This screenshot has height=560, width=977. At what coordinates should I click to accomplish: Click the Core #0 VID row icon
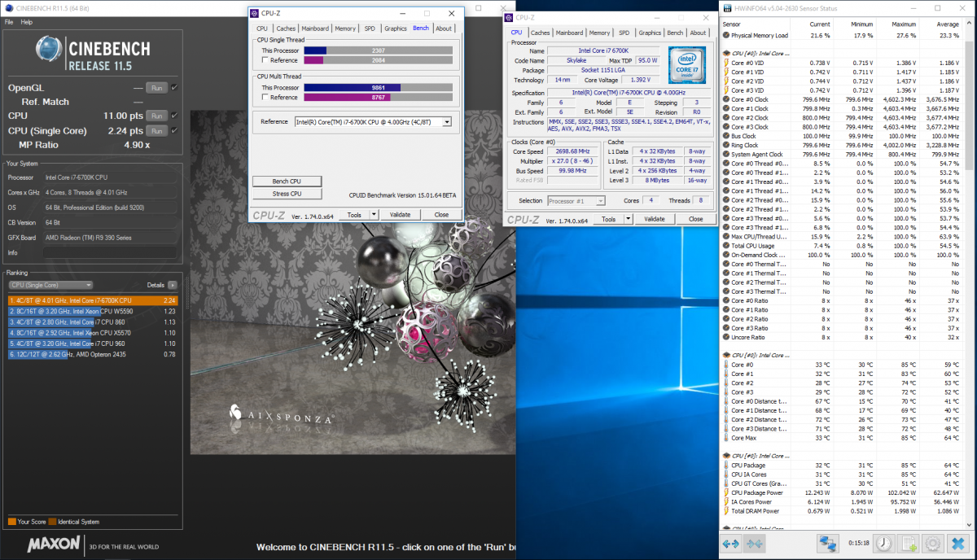tap(726, 63)
